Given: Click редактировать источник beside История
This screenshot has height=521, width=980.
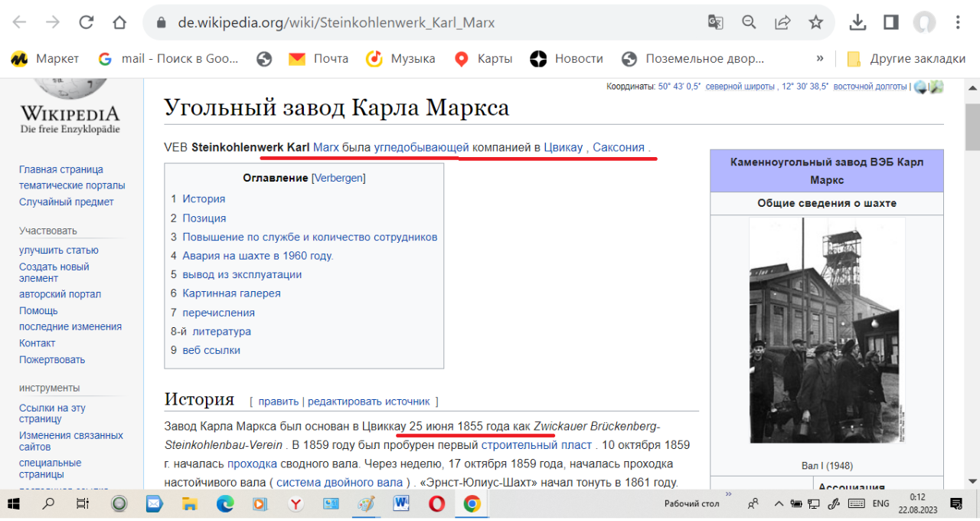Looking at the screenshot, I should [368, 401].
